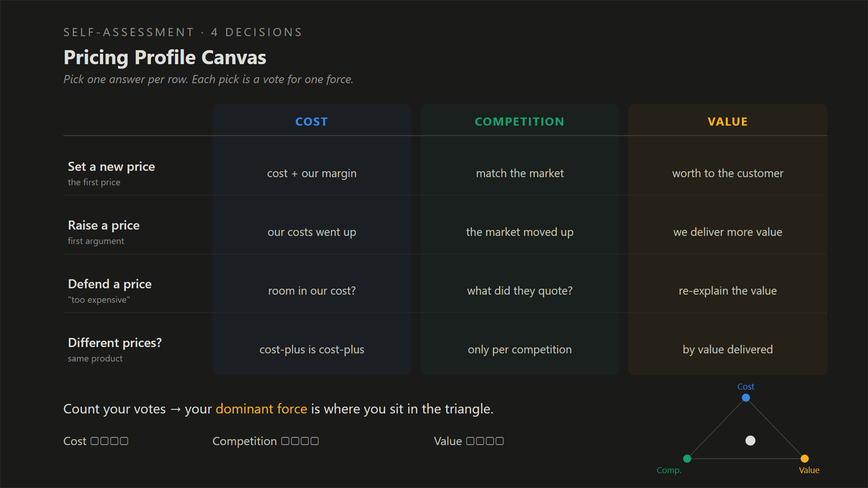Screen dimensions: 868x488
Task: Click the '"too expensive"' sublabel
Action: (99, 300)
